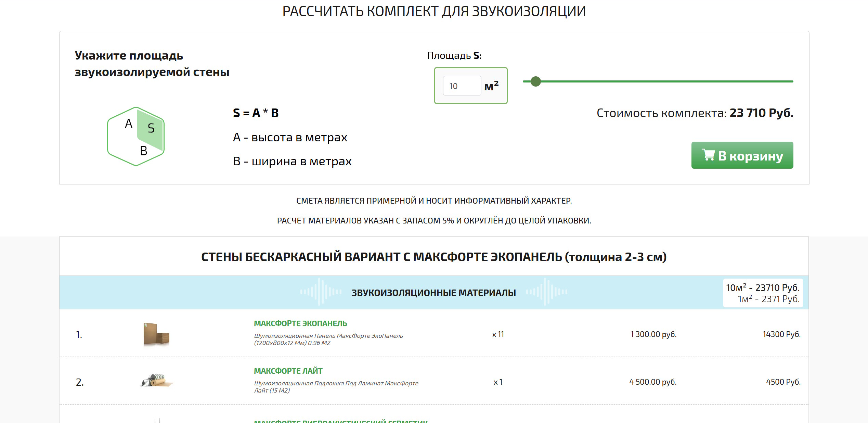Click the 'Площадь S:' label
Image resolution: width=868 pixels, height=423 pixels.
tap(454, 55)
